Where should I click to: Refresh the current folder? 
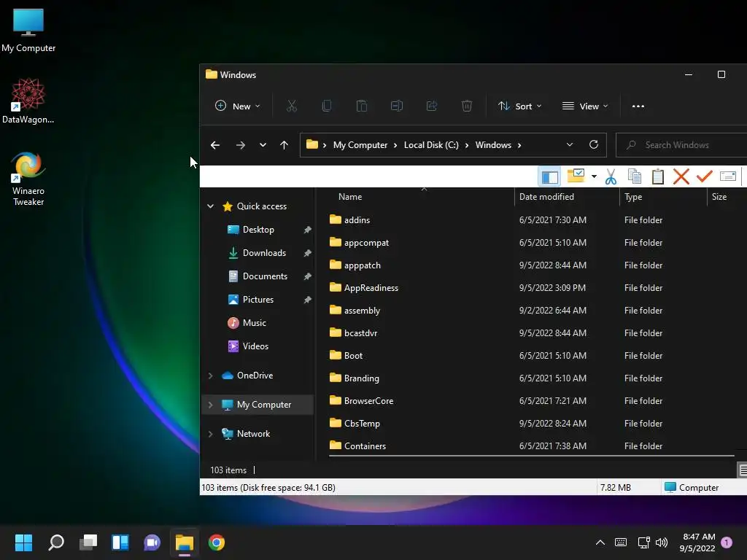point(594,145)
